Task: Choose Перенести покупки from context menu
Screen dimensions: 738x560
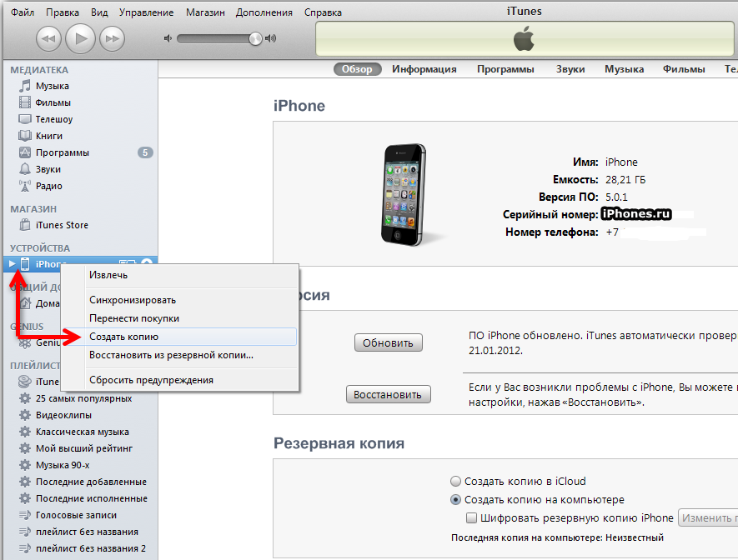Action: click(180, 318)
